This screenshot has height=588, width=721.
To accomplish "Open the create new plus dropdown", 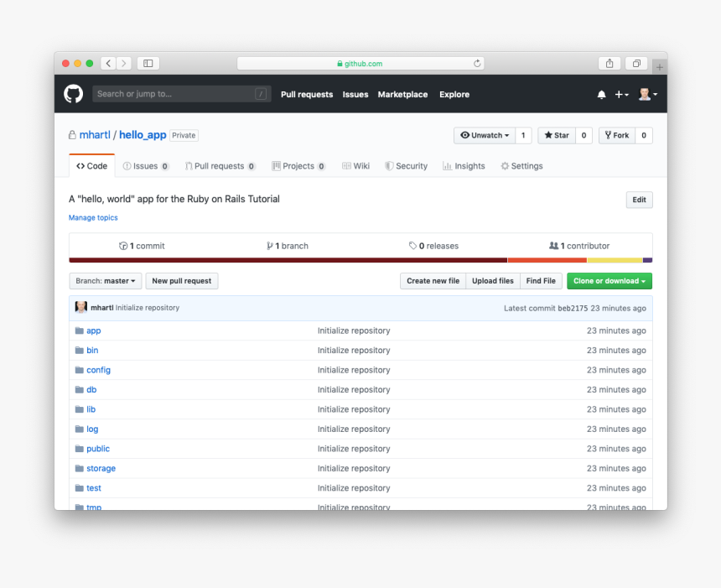I will click(x=622, y=94).
